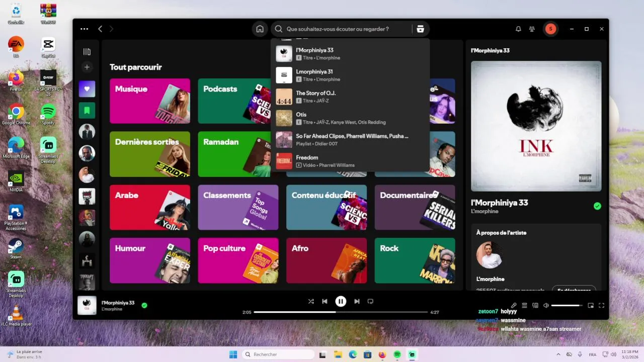Image resolution: width=644 pixels, height=362 pixels.
Task: Show hidden system tray icons chevron
Action: [x=558, y=354]
